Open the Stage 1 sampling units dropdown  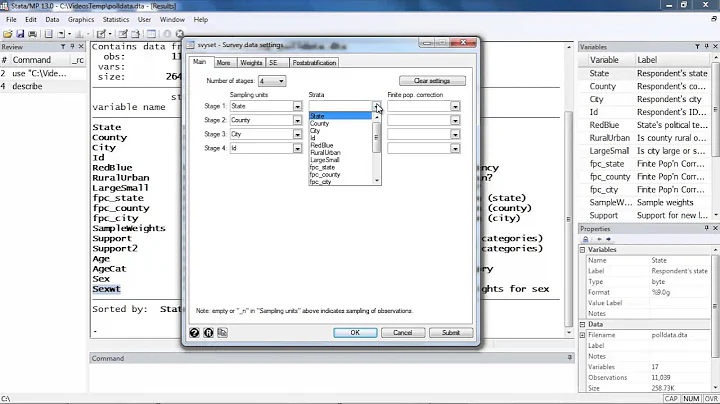(x=298, y=107)
